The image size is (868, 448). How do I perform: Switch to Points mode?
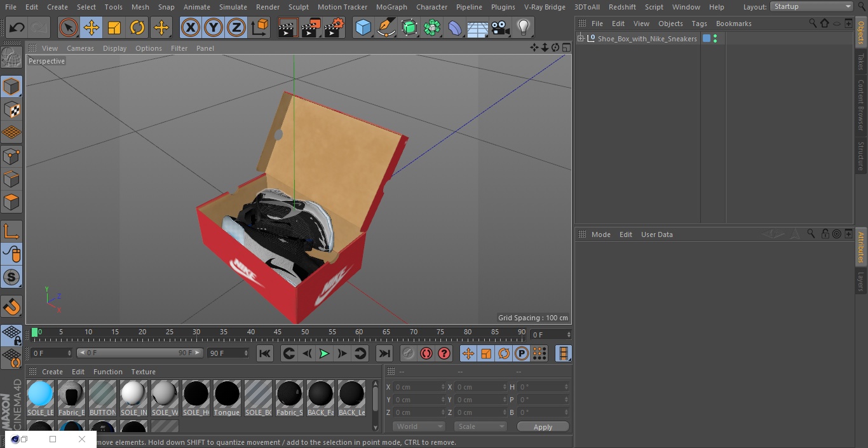tap(11, 156)
